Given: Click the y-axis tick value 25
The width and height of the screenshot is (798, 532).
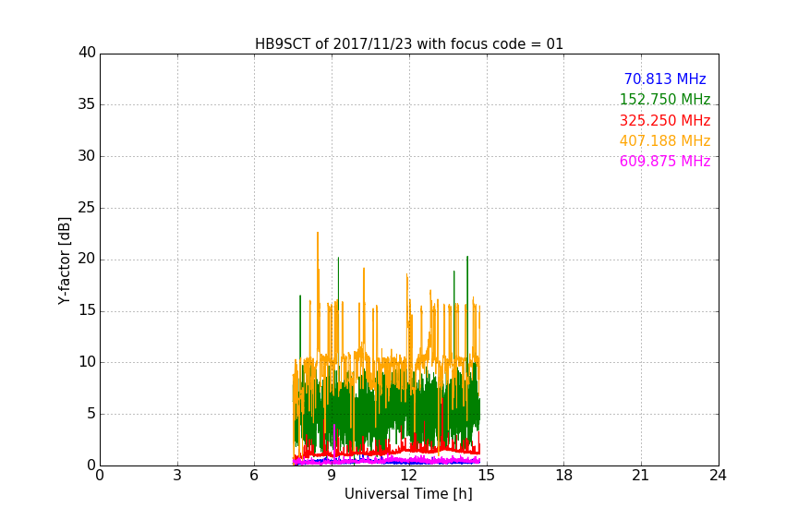Looking at the screenshot, I should [87, 207].
